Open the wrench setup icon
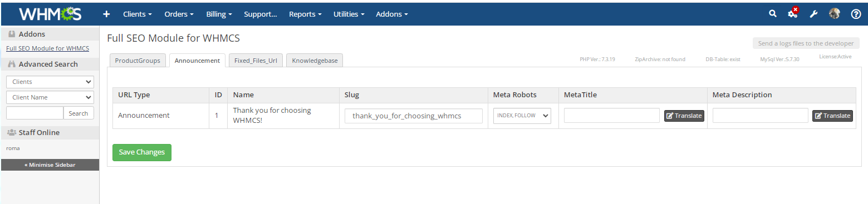868x204 pixels. pyautogui.click(x=813, y=14)
